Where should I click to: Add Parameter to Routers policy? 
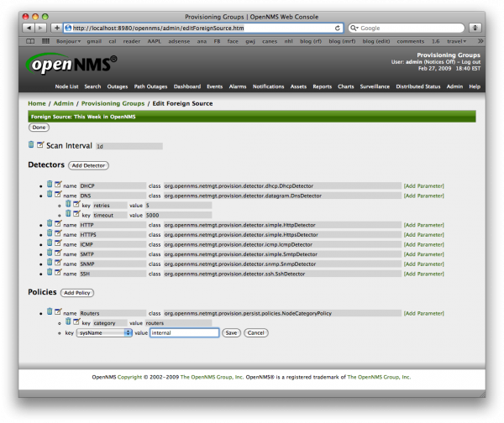tap(423, 313)
